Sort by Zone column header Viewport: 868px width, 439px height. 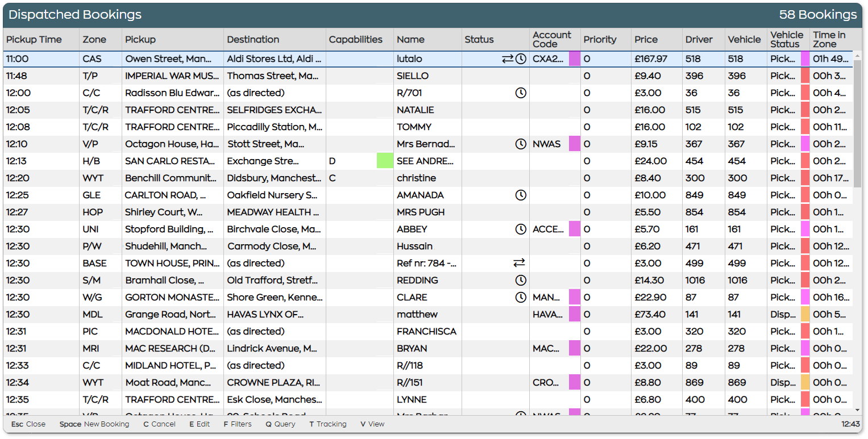click(101, 40)
